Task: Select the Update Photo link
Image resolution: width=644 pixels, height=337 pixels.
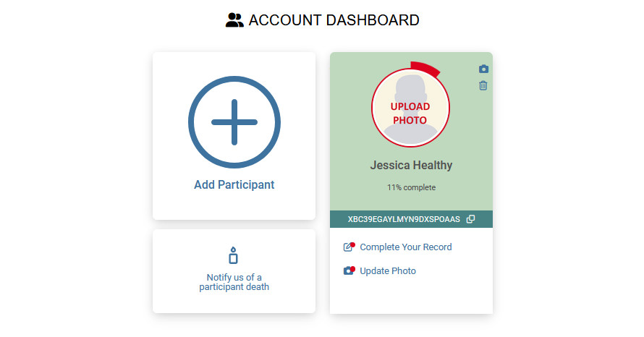Action: tap(388, 271)
